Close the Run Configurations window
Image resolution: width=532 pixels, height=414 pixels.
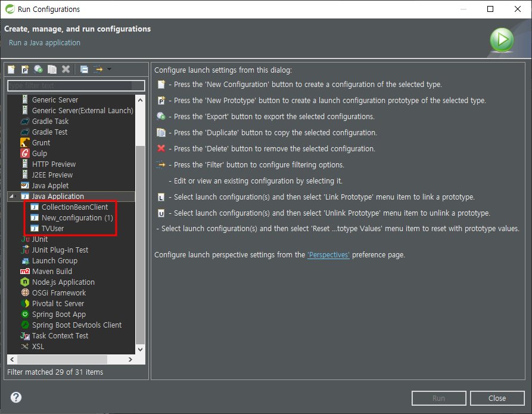[x=518, y=9]
